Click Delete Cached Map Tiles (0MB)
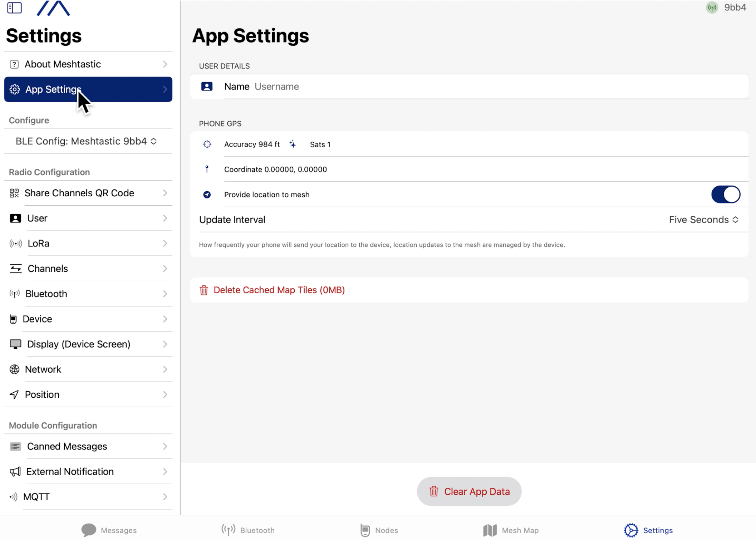Image resolution: width=756 pixels, height=540 pixels. tap(469, 290)
